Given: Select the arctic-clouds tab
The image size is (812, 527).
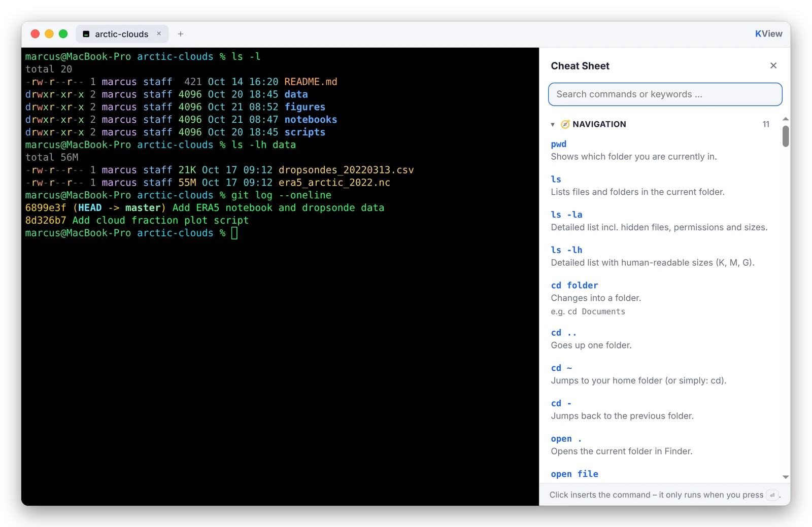Looking at the screenshot, I should 122,34.
